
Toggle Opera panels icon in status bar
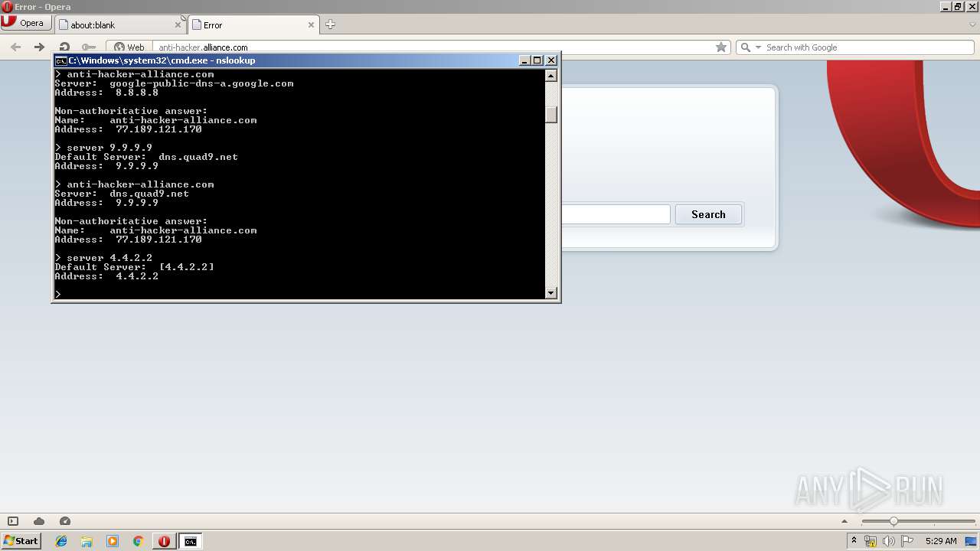[13, 521]
